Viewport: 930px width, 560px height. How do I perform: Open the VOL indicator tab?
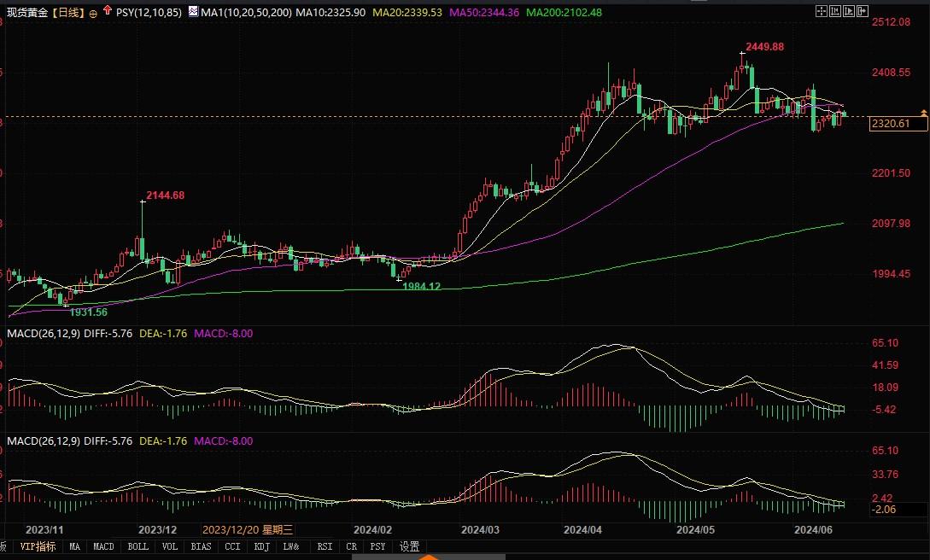[x=170, y=546]
